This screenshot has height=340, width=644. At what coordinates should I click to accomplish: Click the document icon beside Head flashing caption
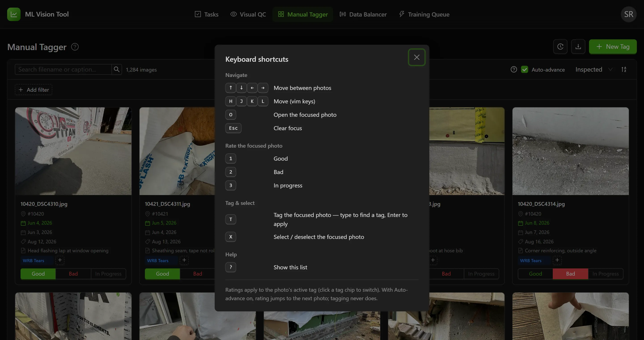(x=23, y=251)
